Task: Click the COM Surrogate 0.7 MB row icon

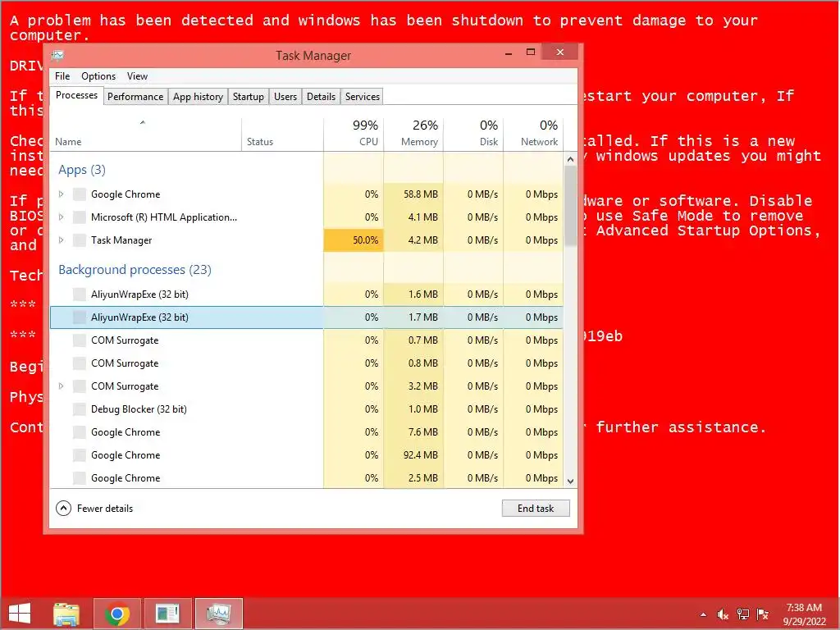Action: click(80, 340)
